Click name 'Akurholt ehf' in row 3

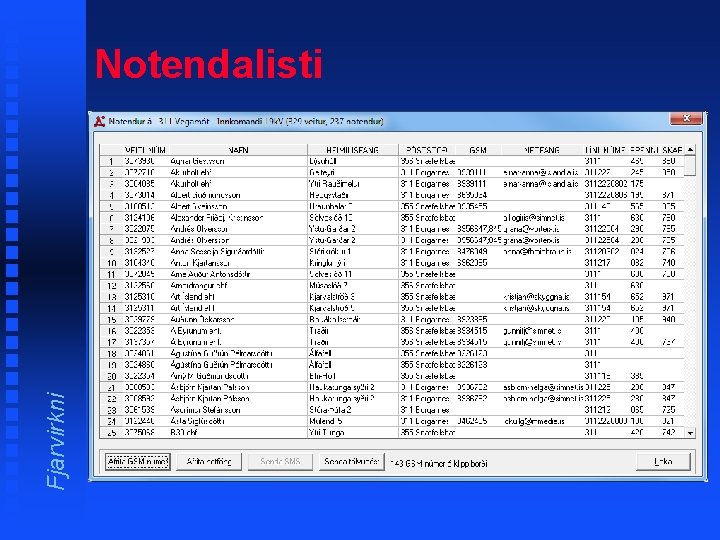coord(191,184)
